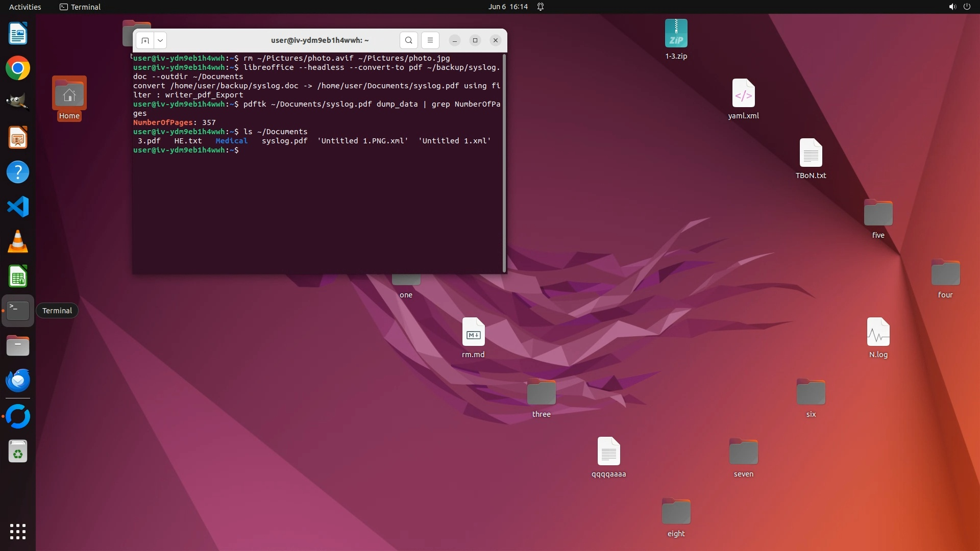
Task: Open Thunderbird mail from dock
Action: click(18, 381)
